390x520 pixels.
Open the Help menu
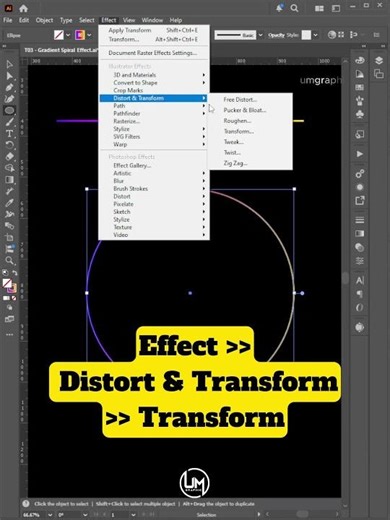[176, 20]
